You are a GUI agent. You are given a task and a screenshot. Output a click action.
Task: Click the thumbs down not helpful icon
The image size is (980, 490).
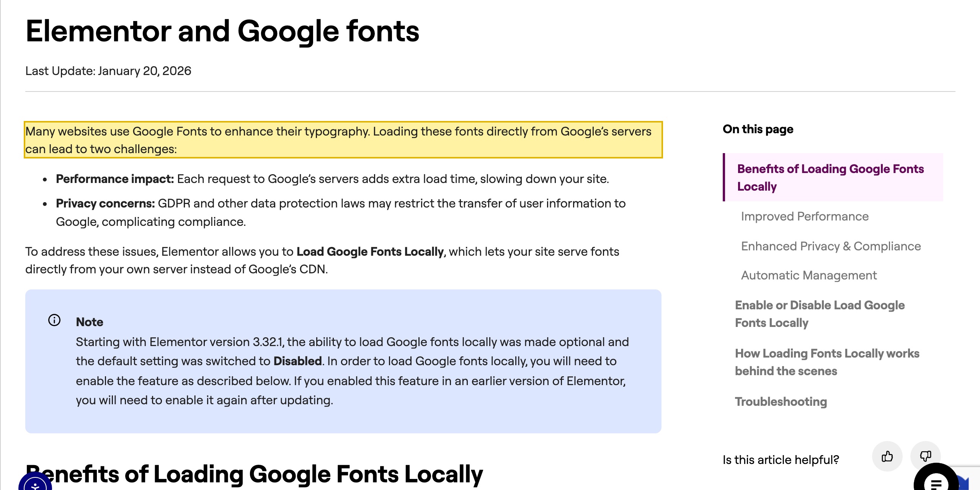925,456
